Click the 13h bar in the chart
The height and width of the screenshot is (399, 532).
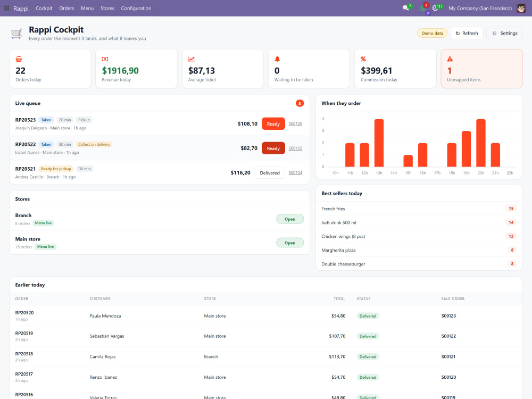[379, 143]
